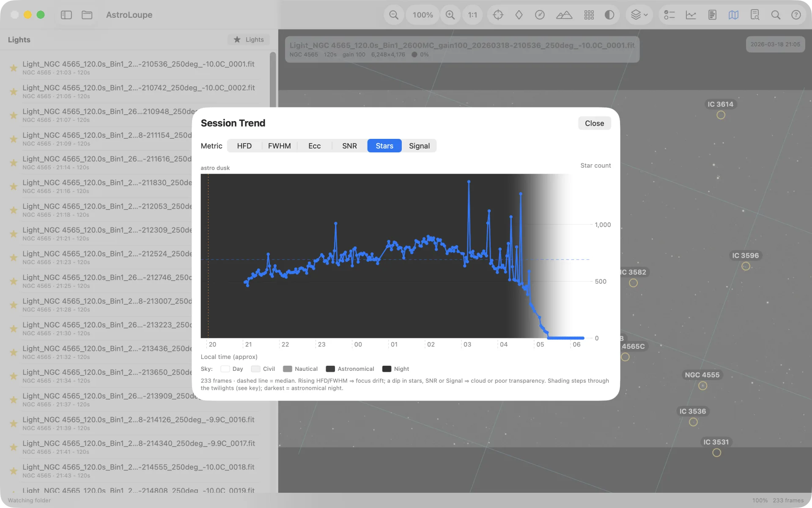Screen dimensions: 812x508
Task: Click the diamond-shaped toolbar icon
Action: point(519,15)
